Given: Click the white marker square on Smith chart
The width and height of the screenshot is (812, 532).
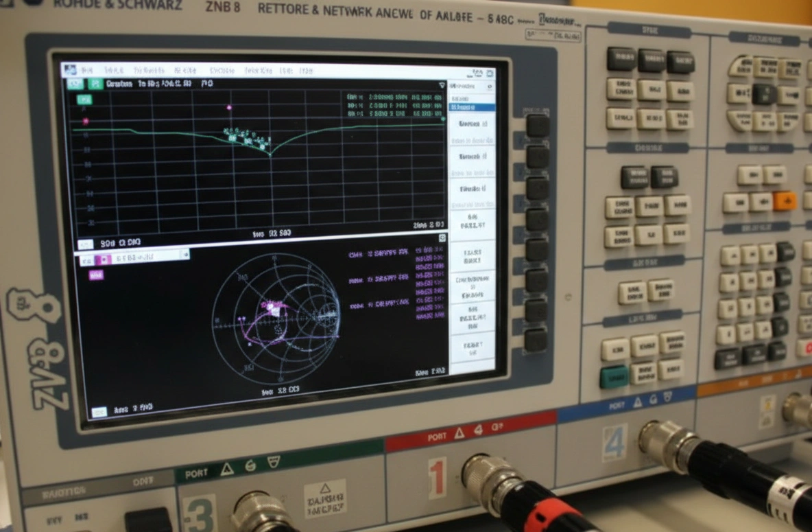Looking at the screenshot, I should [276, 310].
